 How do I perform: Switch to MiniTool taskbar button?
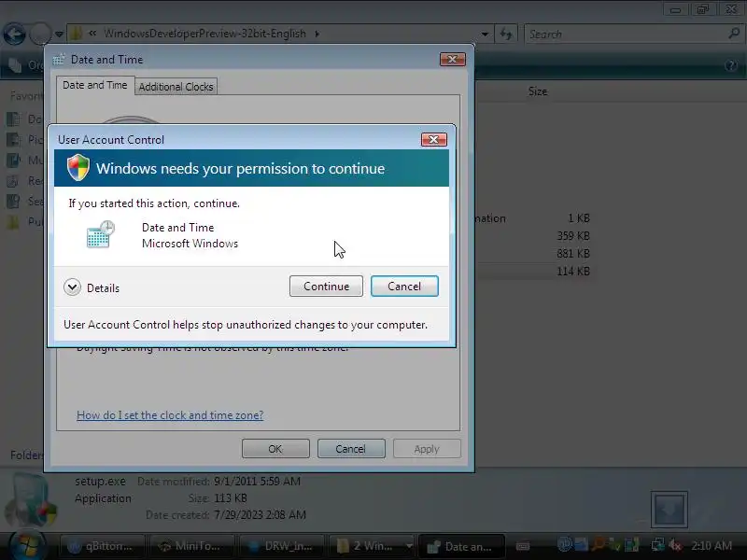click(191, 546)
